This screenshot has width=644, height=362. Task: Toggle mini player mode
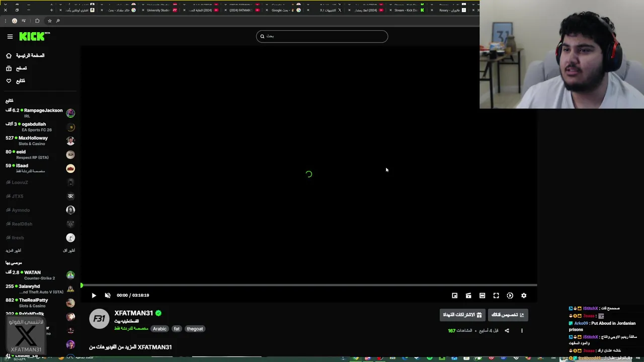click(x=454, y=296)
